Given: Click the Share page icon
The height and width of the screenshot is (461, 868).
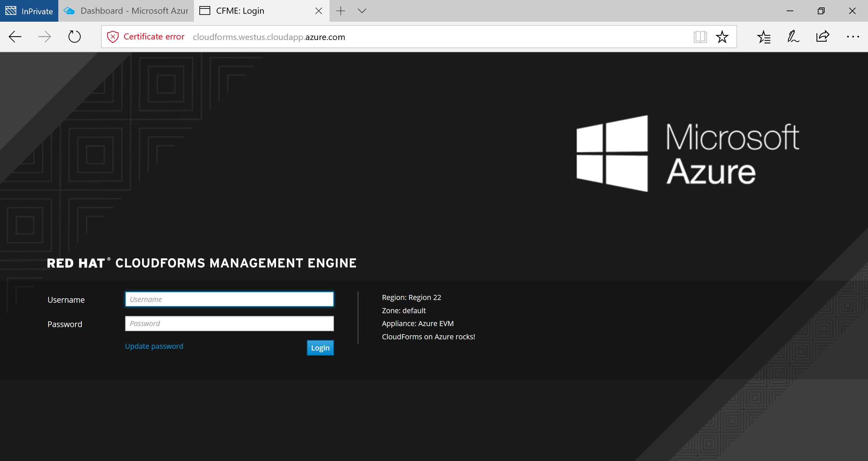Looking at the screenshot, I should (823, 37).
